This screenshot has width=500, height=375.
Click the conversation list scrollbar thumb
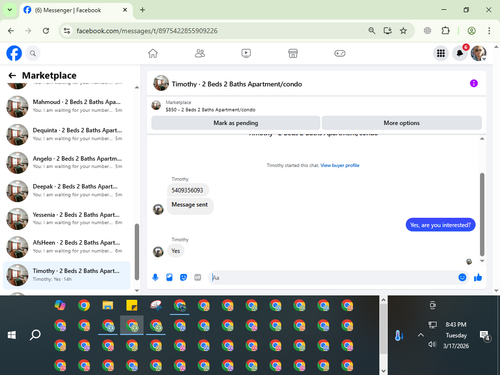[x=137, y=252]
